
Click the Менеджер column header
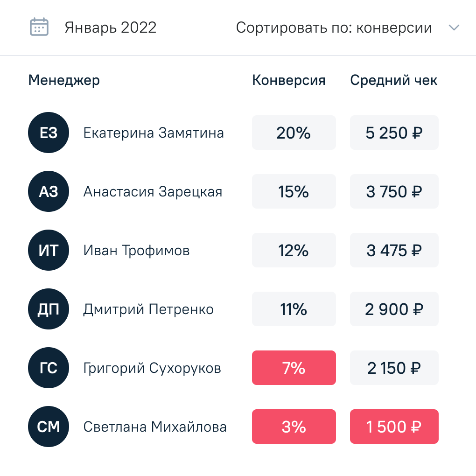coord(64,80)
